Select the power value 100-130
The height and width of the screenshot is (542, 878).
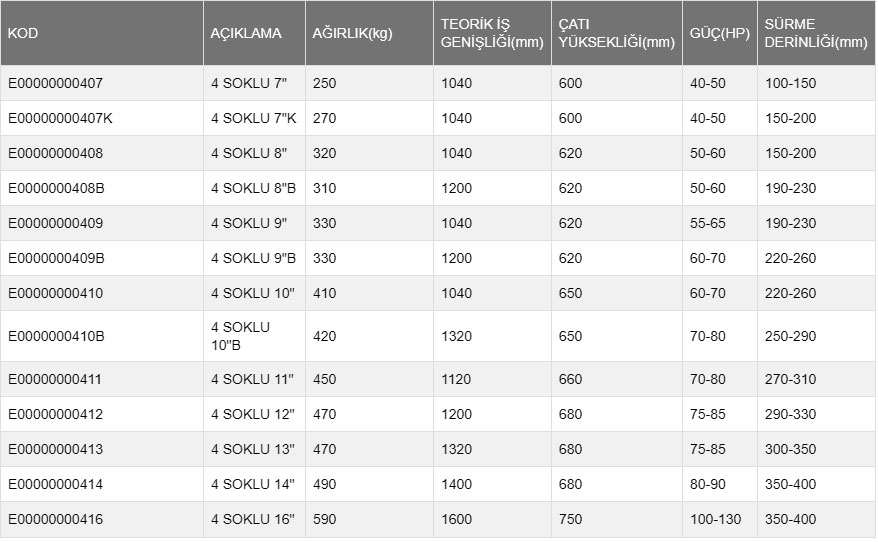coord(715,519)
